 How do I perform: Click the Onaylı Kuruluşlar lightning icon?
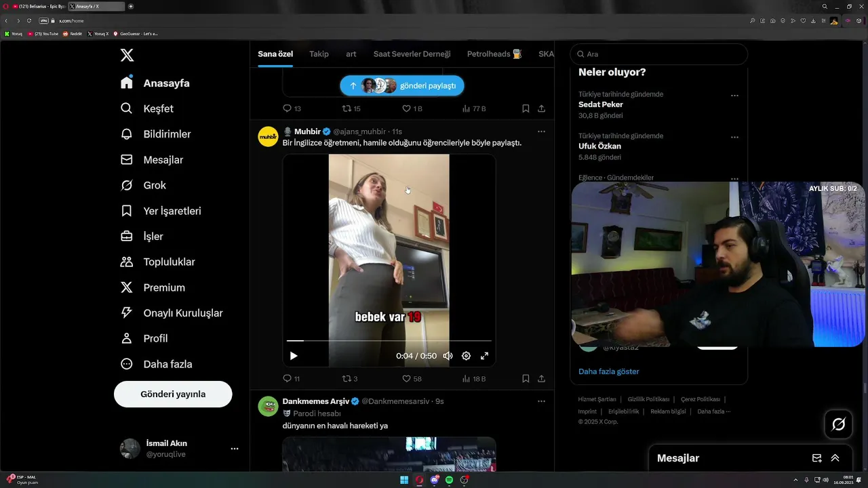pyautogui.click(x=126, y=313)
